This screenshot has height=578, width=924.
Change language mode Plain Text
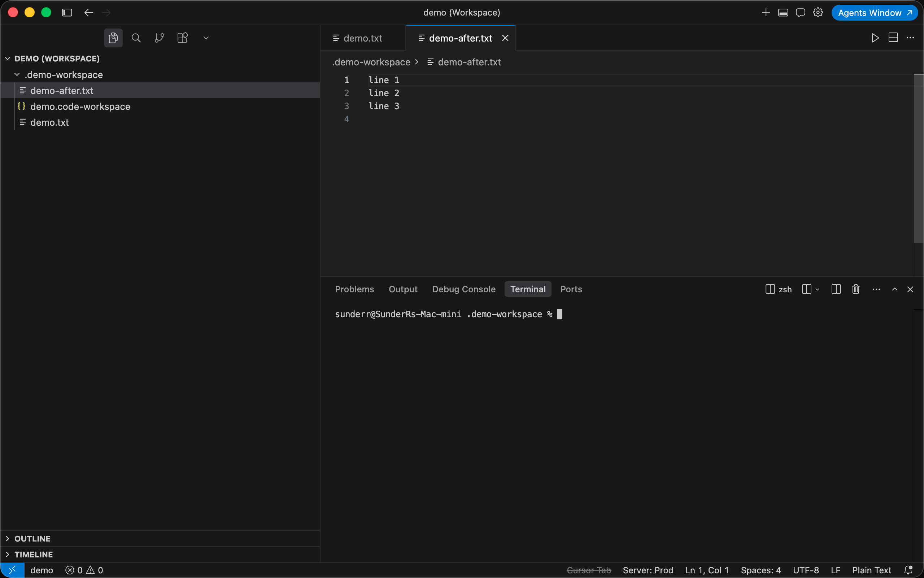click(871, 570)
